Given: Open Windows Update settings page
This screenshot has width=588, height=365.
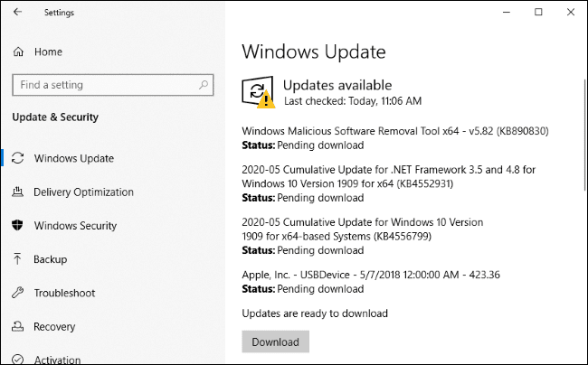Looking at the screenshot, I should 73,159.
